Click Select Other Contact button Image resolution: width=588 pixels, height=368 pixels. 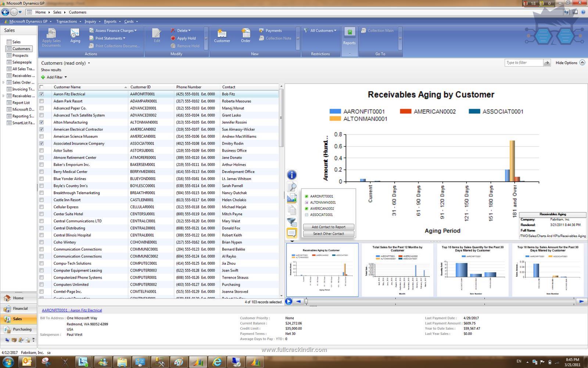(329, 234)
